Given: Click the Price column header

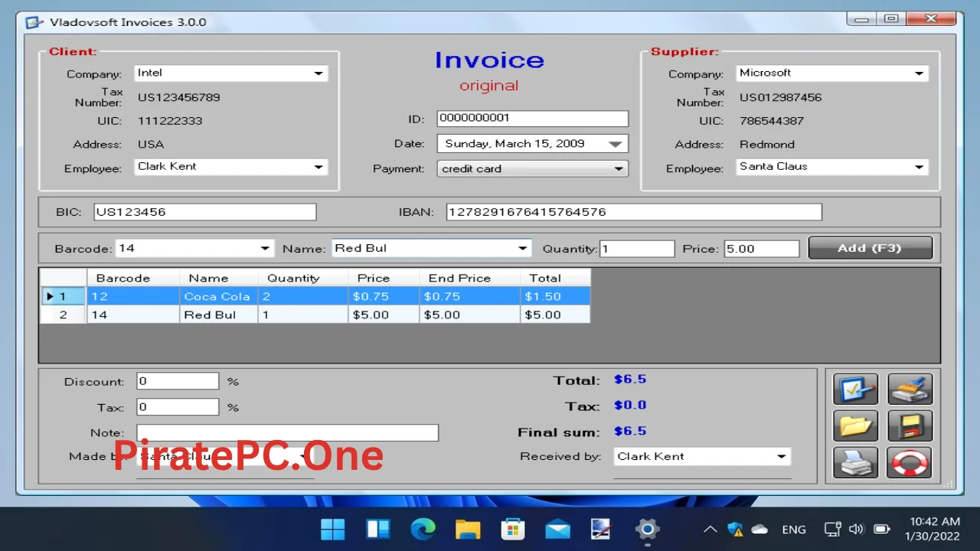Looking at the screenshot, I should pos(384,278).
